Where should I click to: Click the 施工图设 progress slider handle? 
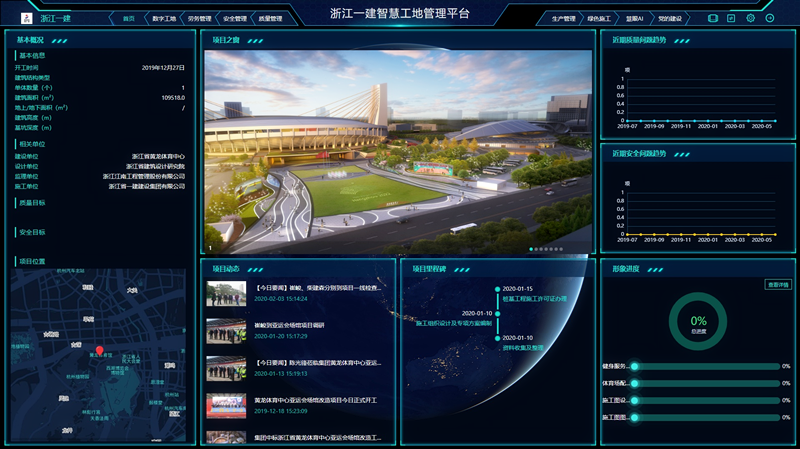[635, 401]
